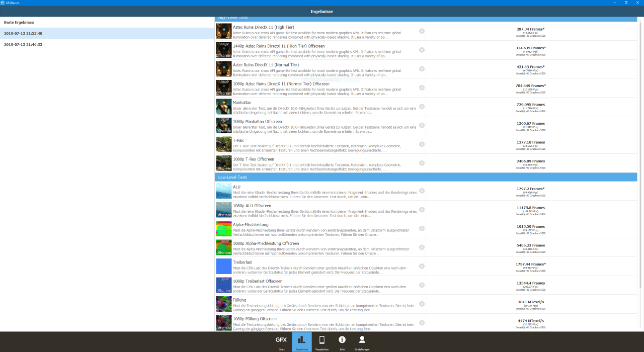Select result 2019-07-13 21:53:40

click(107, 33)
